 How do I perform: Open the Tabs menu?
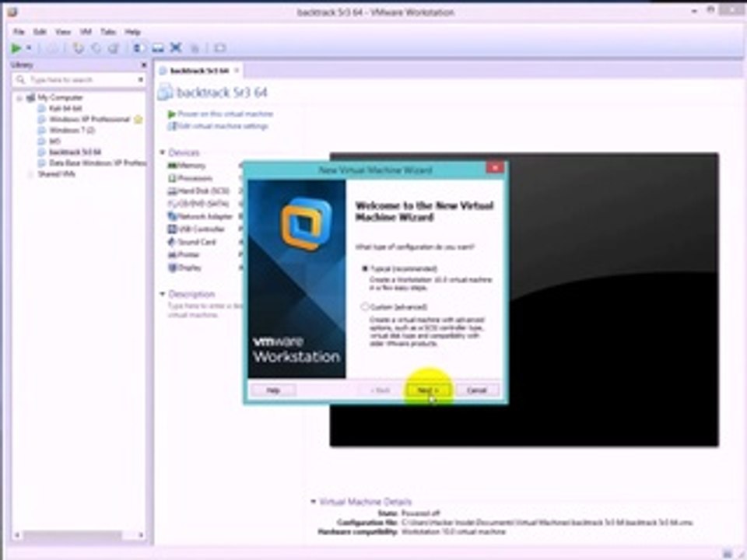pos(108,32)
